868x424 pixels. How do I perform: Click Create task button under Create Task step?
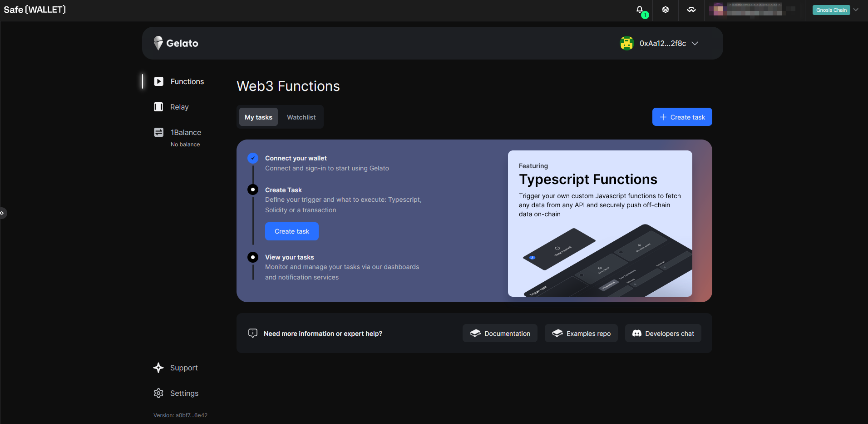tap(292, 231)
